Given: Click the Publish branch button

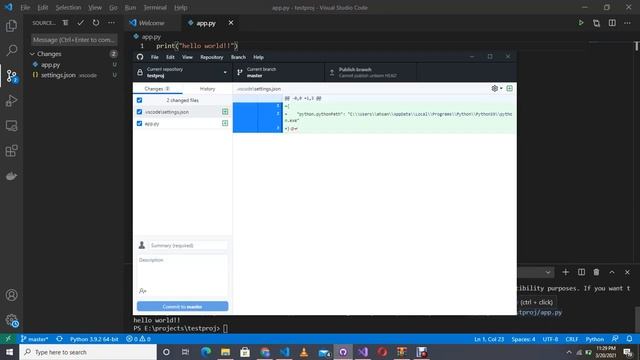Looking at the screenshot, I should (371, 72).
